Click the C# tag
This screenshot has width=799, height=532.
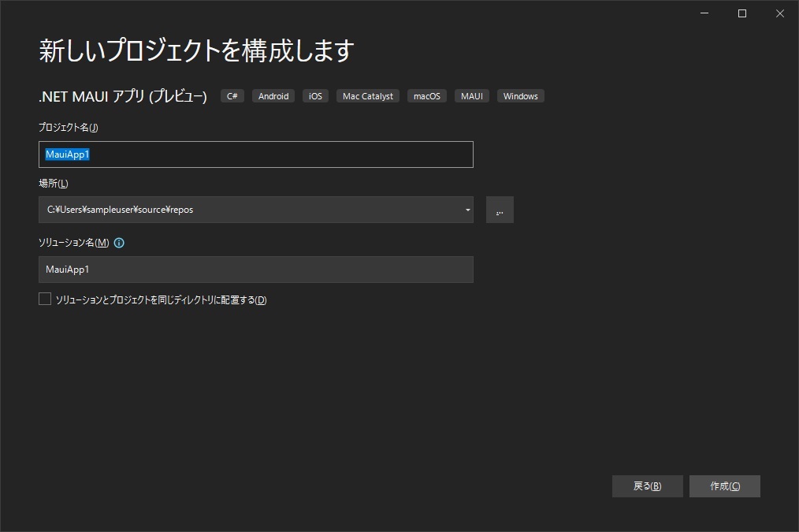(x=232, y=96)
